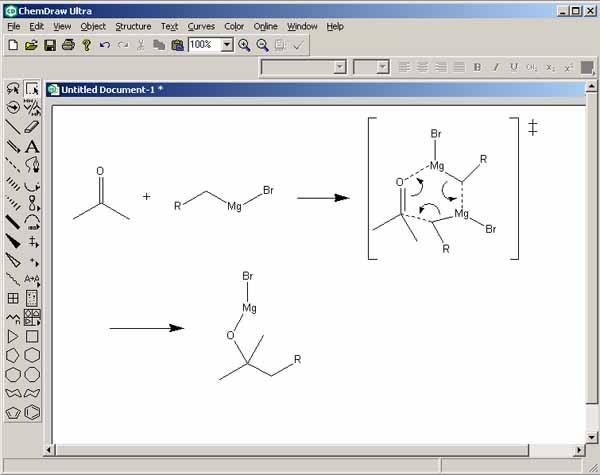Image resolution: width=600 pixels, height=475 pixels.
Task: Zoom in with the magnifier plus icon
Action: 244,45
